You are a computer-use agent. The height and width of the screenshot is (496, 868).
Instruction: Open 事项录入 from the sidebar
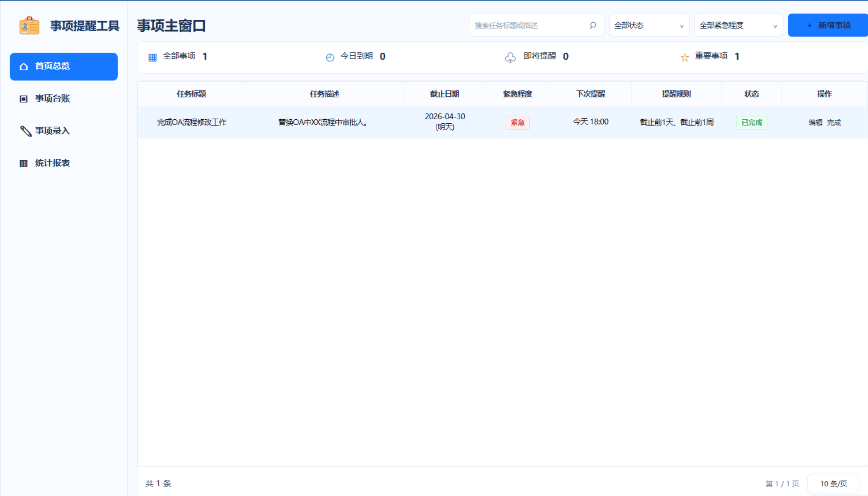coord(64,131)
